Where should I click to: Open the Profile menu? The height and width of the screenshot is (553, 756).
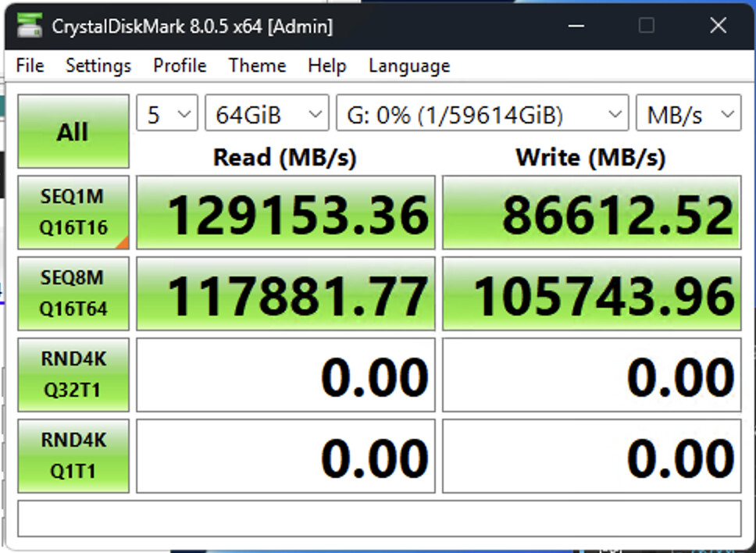point(180,66)
